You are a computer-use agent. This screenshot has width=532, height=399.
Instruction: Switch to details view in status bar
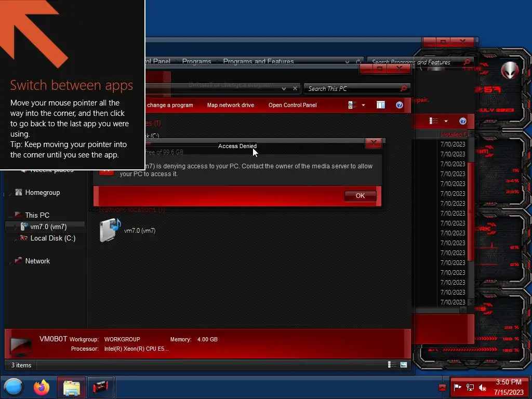click(392, 364)
